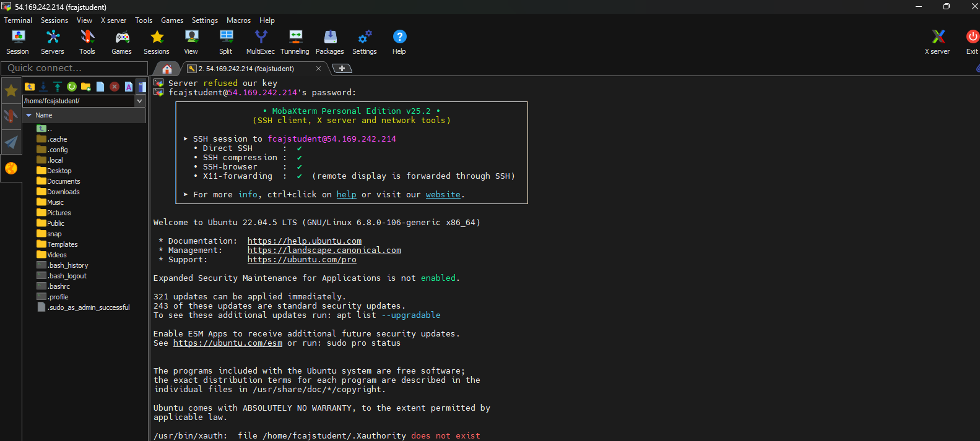980x441 pixels.
Task: Click the /home/fcajstudent/ path field
Action: 79,101
